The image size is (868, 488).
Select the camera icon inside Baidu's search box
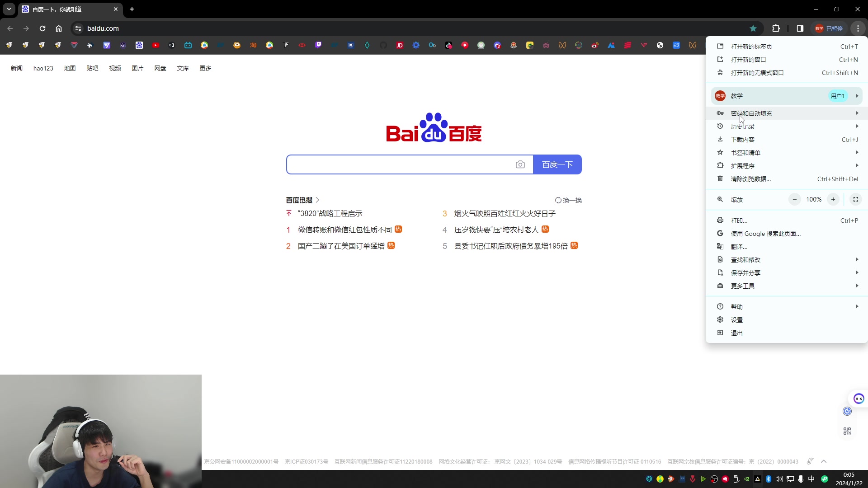[521, 164]
